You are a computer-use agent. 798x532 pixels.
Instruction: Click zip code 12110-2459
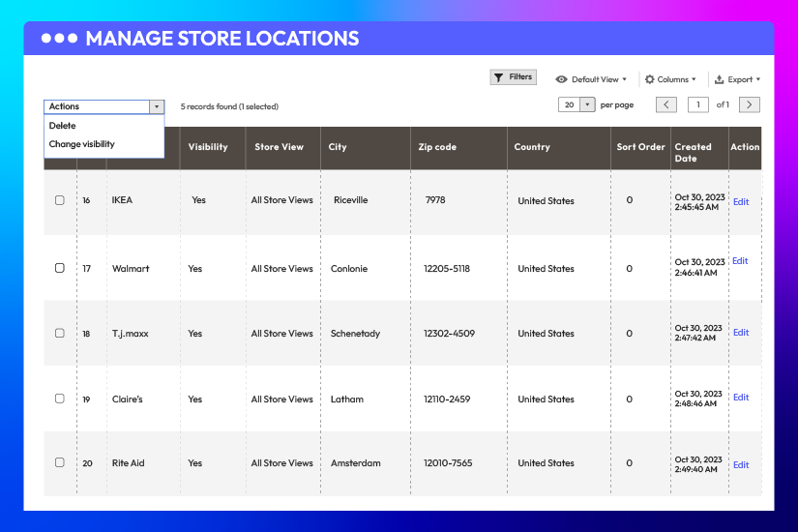pyautogui.click(x=447, y=399)
